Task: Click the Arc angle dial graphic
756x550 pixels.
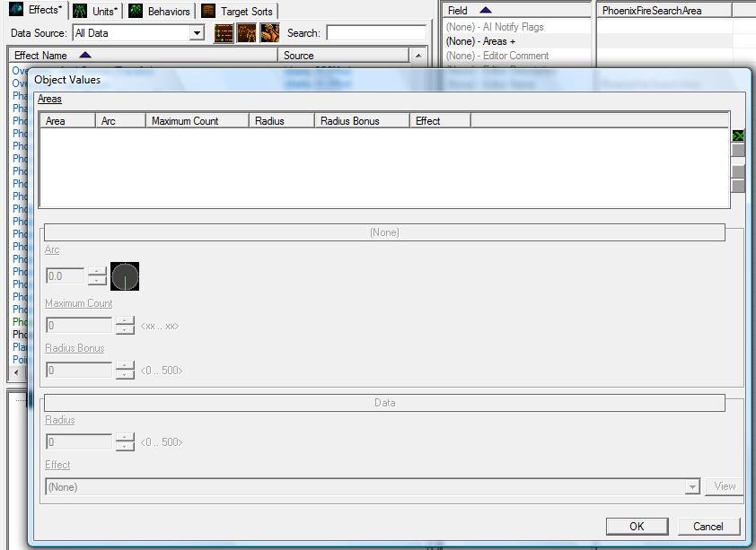Action: [x=125, y=276]
